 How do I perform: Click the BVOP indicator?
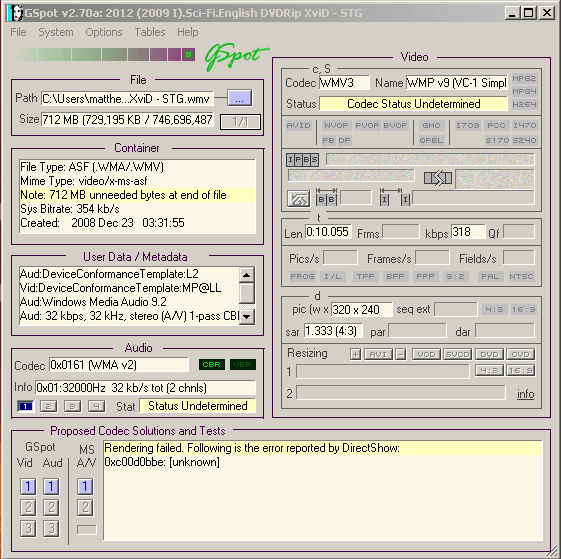click(x=395, y=125)
